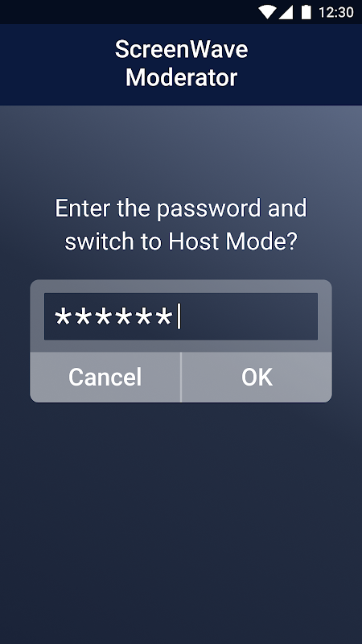Screen dimensions: 362x644
Task: Place cursor after last asterisk in password
Action: point(175,316)
